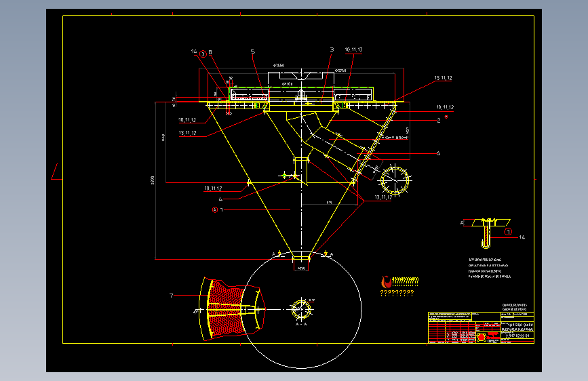The width and height of the screenshot is (588, 381).
Task: Select the 2800 vertical dimension text
Action: (153, 180)
